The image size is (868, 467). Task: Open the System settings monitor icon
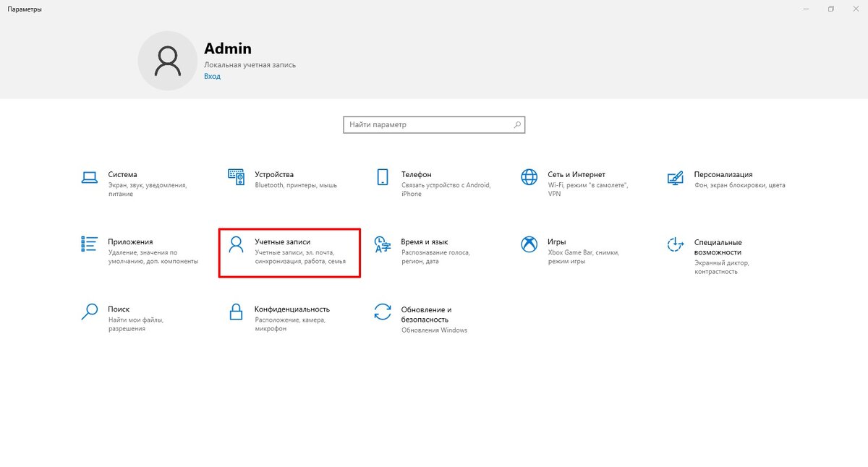(89, 177)
